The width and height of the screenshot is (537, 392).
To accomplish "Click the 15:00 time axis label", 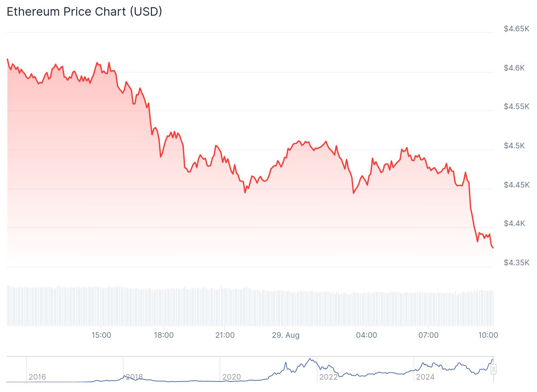I will 101,335.
